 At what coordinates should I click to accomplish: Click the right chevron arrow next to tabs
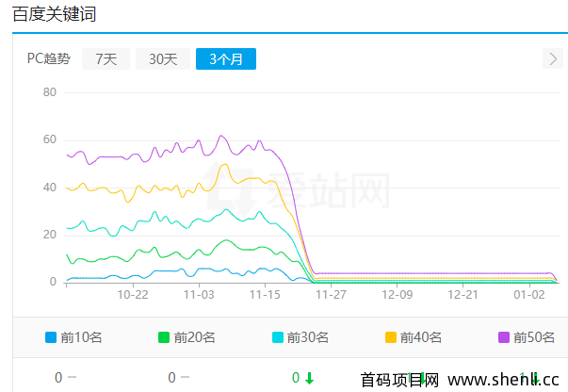pos(553,58)
